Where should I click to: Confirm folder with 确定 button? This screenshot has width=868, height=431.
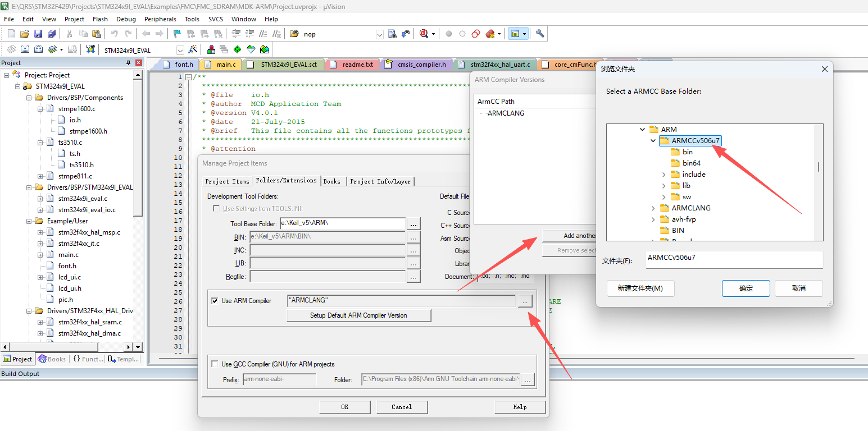coord(746,288)
